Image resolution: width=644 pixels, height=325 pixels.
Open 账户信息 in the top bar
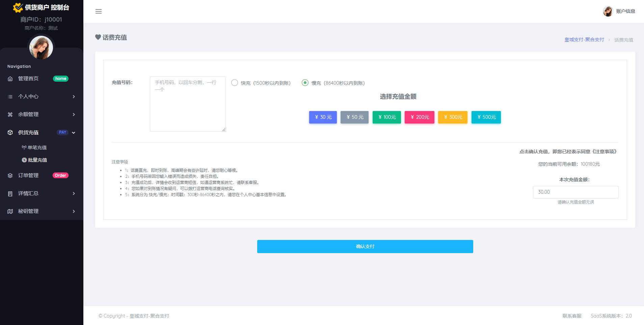[x=625, y=11]
